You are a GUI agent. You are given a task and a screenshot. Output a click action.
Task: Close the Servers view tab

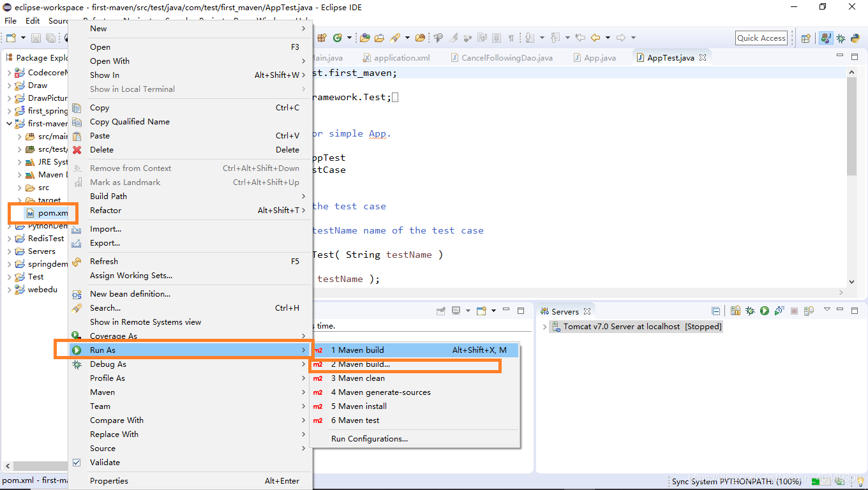point(587,311)
